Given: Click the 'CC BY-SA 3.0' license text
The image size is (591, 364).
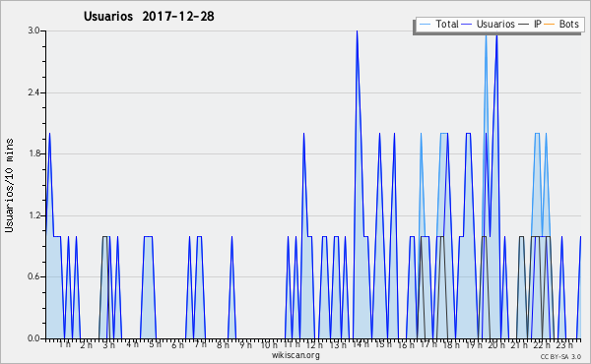Looking at the screenshot, I should coord(560,356).
